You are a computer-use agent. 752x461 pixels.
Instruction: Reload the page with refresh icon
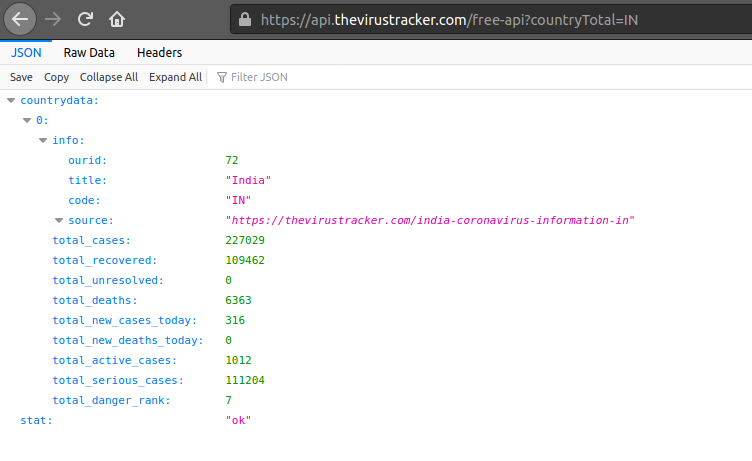pos(86,19)
